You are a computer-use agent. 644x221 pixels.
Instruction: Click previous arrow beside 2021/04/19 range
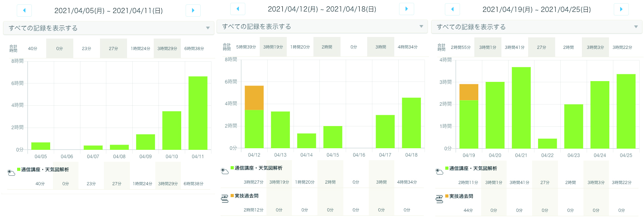point(452,9)
